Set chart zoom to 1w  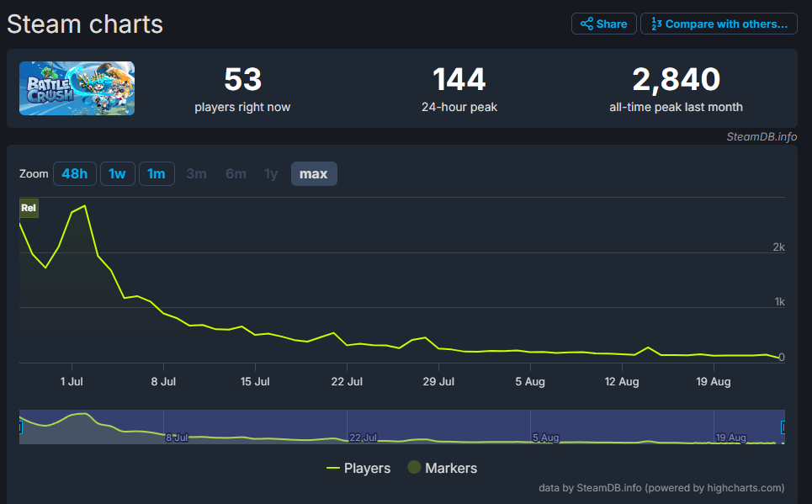(118, 173)
